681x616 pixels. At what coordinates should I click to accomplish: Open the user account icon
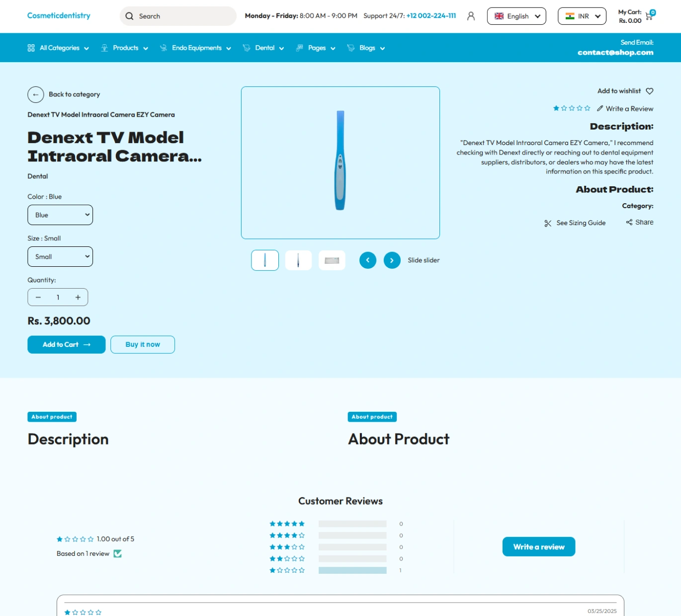471,16
